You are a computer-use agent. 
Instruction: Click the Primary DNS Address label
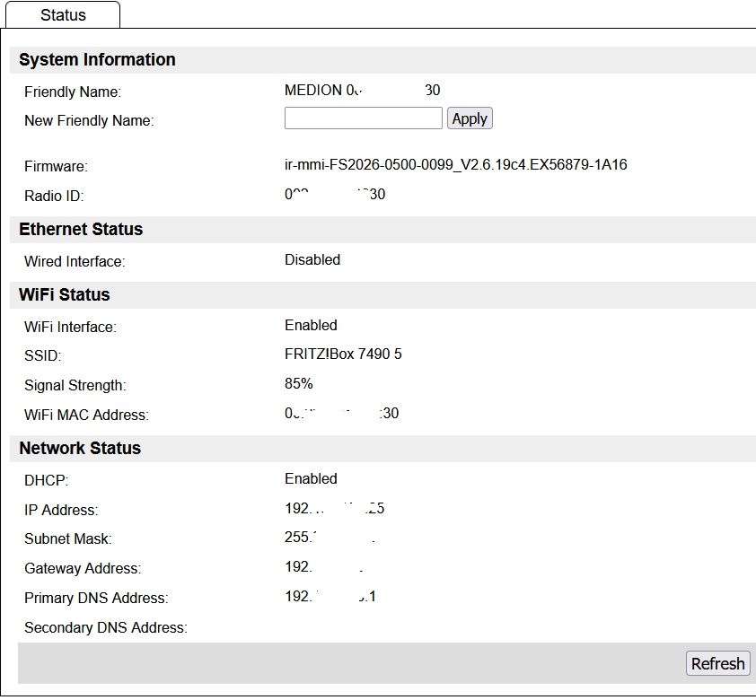[96, 599]
